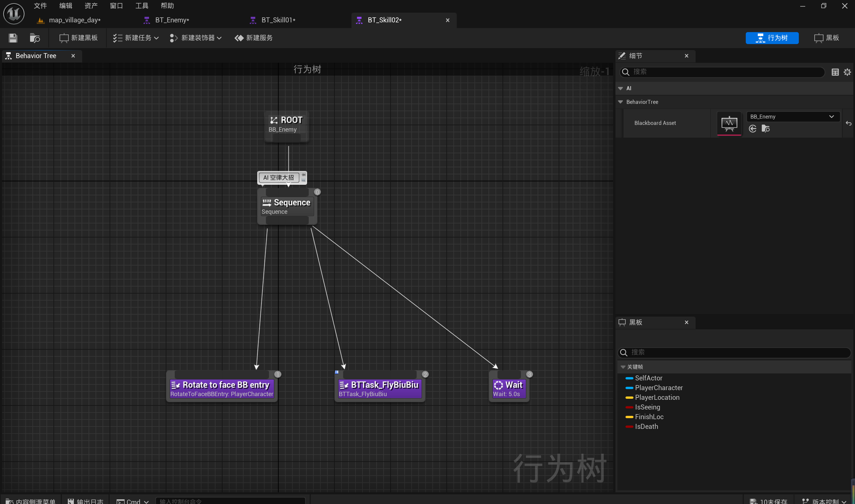Viewport: 855px width, 504px height.
Task: Open the 工具 menu
Action: (142, 6)
